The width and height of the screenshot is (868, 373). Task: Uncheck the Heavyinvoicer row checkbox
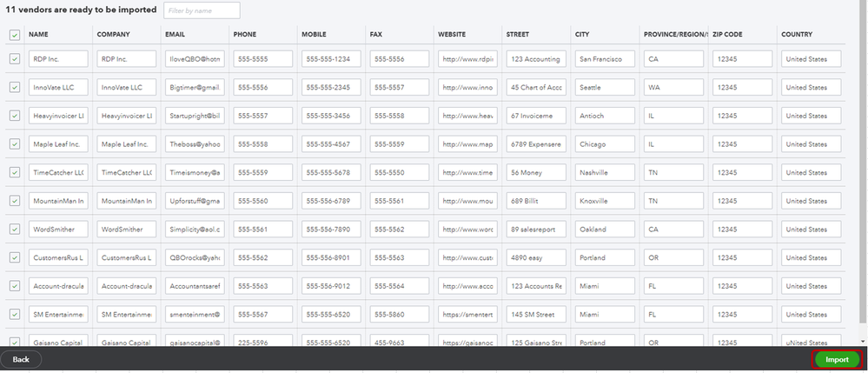tap(15, 116)
